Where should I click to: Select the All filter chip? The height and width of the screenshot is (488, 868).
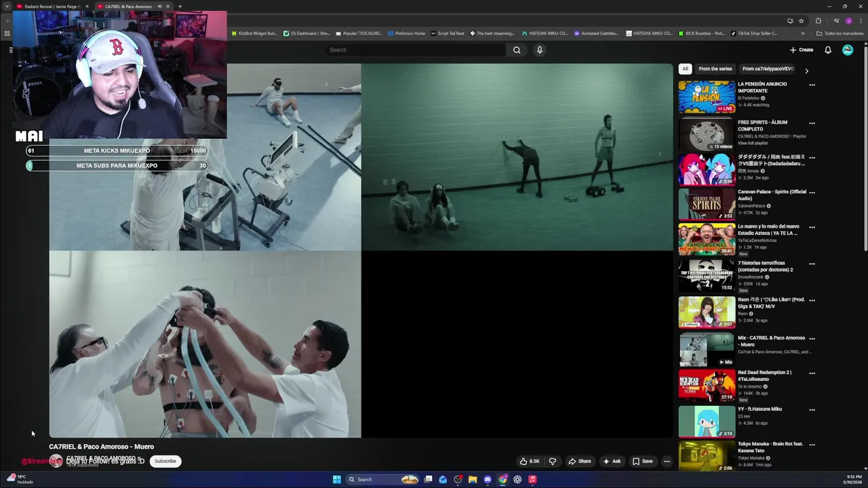click(x=685, y=68)
